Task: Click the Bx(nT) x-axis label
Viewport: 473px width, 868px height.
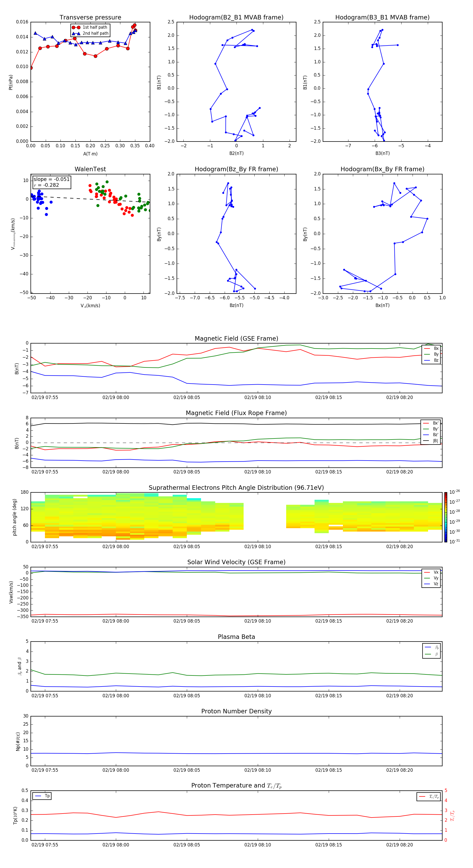Action: 382,305
